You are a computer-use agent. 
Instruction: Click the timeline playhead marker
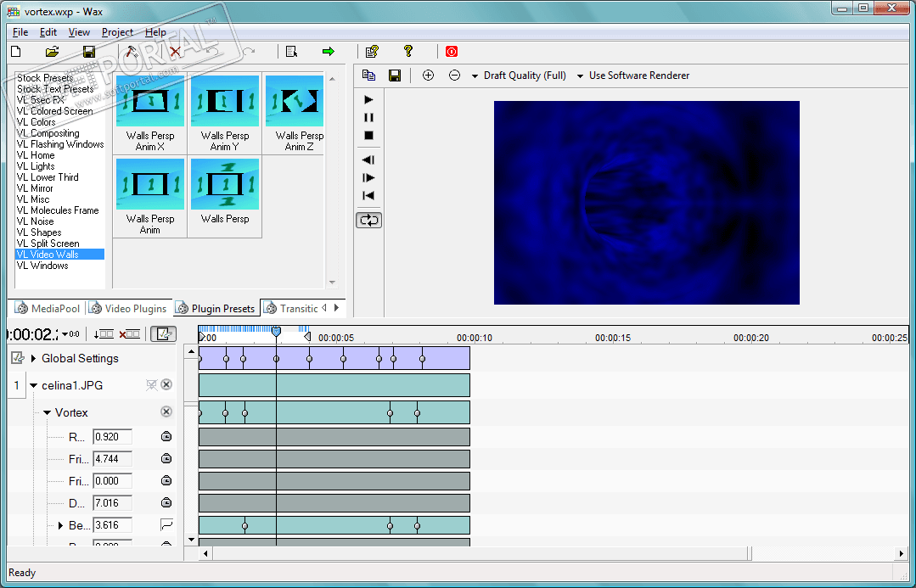click(276, 332)
